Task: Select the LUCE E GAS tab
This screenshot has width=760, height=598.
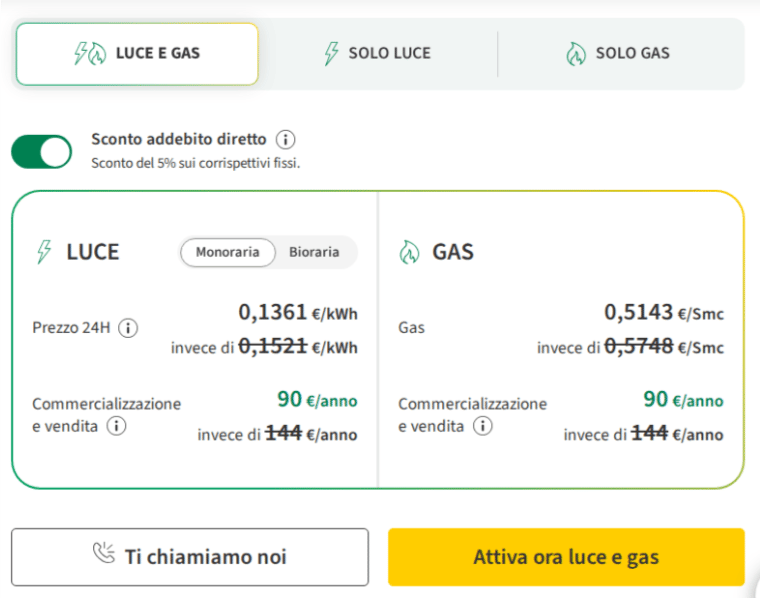Action: point(137,54)
